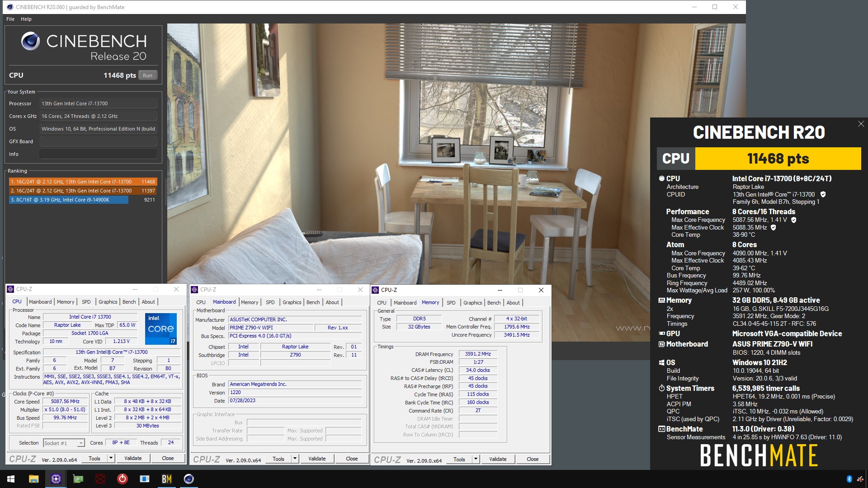Screen dimensions: 868x488
Task: Click the CPU-Z taskbar icon
Action: (x=56, y=479)
